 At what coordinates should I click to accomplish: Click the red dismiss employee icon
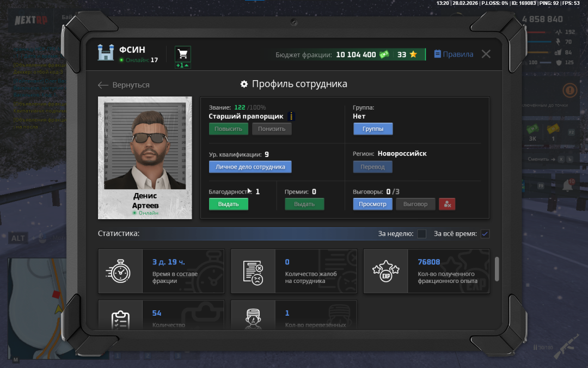click(447, 204)
